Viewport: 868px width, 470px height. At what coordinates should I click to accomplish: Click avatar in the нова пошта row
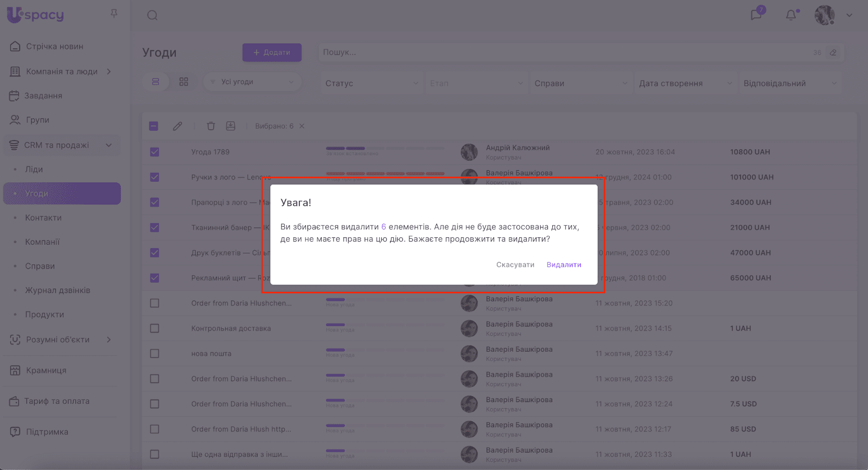pyautogui.click(x=469, y=353)
